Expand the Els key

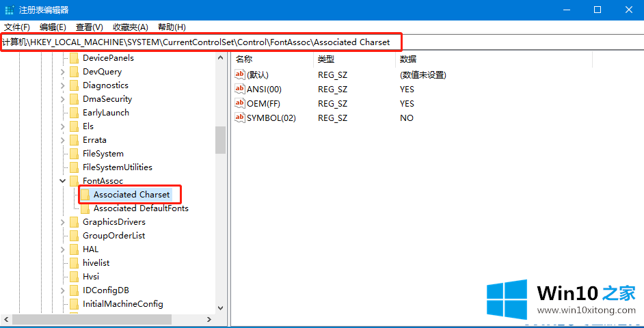click(x=62, y=126)
